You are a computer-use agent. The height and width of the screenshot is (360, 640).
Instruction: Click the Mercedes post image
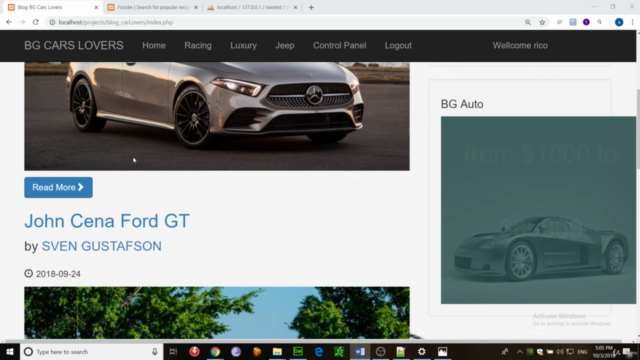pyautogui.click(x=217, y=116)
